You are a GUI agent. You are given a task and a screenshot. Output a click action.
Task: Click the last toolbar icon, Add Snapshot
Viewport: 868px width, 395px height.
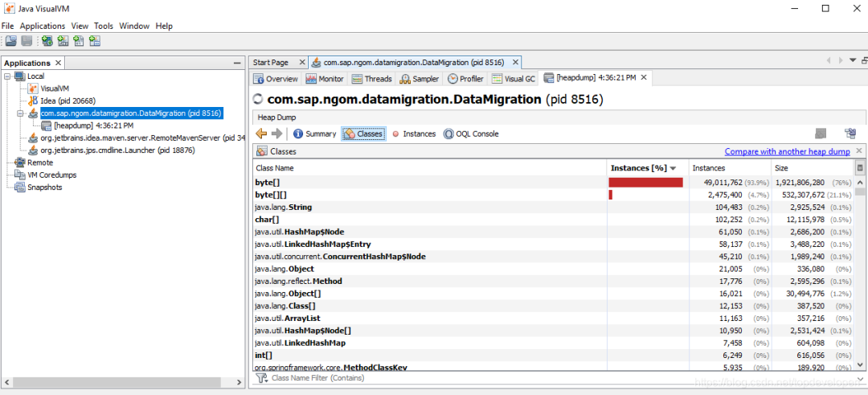95,40
